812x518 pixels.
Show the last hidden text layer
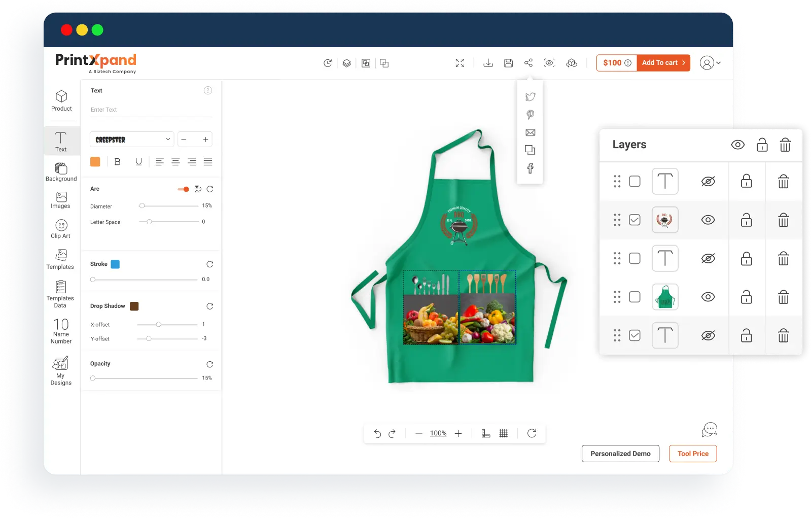708,335
